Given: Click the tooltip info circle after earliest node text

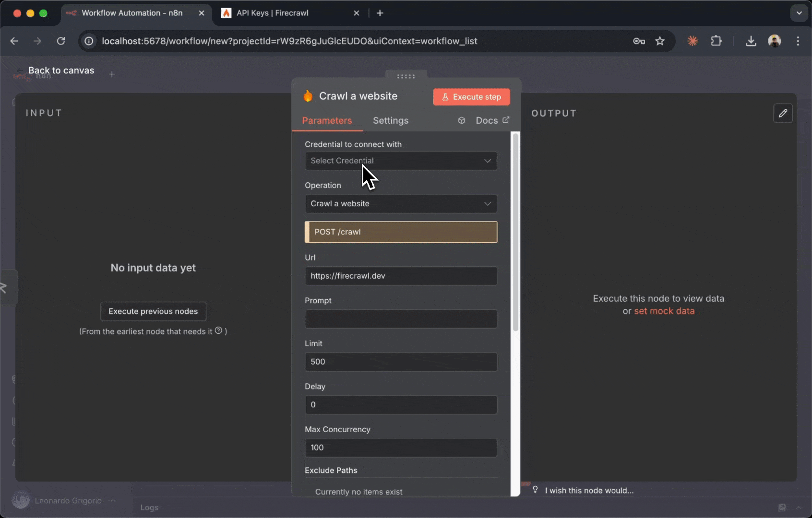Looking at the screenshot, I should coord(219,330).
